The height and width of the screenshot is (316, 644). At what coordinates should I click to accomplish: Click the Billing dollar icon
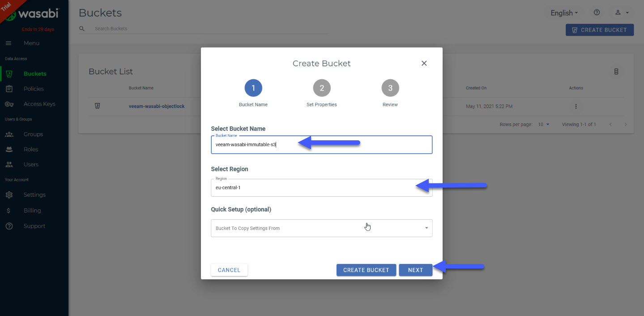[x=9, y=210]
